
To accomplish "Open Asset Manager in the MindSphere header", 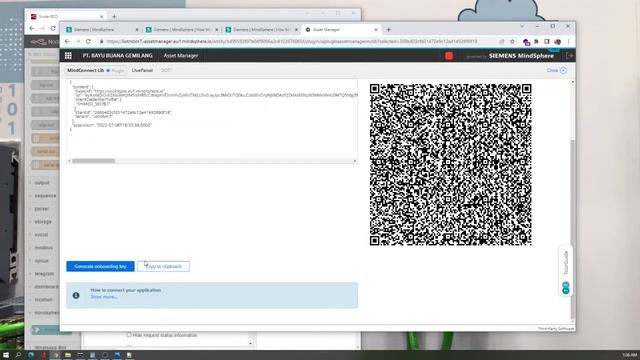I will [181, 56].
